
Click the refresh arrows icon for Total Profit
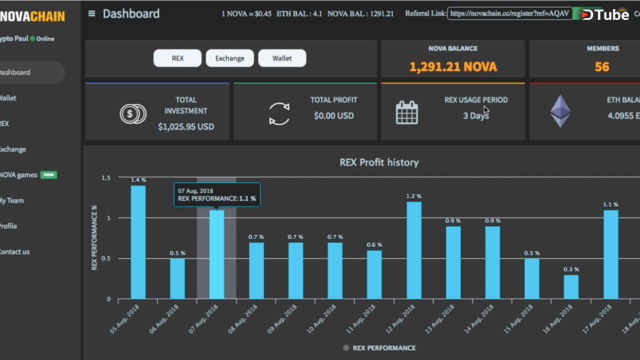pos(279,114)
